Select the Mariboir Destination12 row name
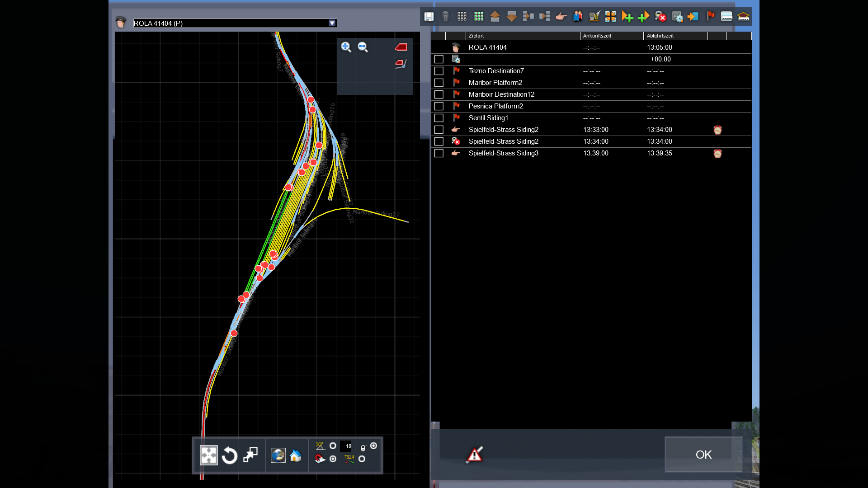This screenshot has width=868, height=488. tap(501, 94)
